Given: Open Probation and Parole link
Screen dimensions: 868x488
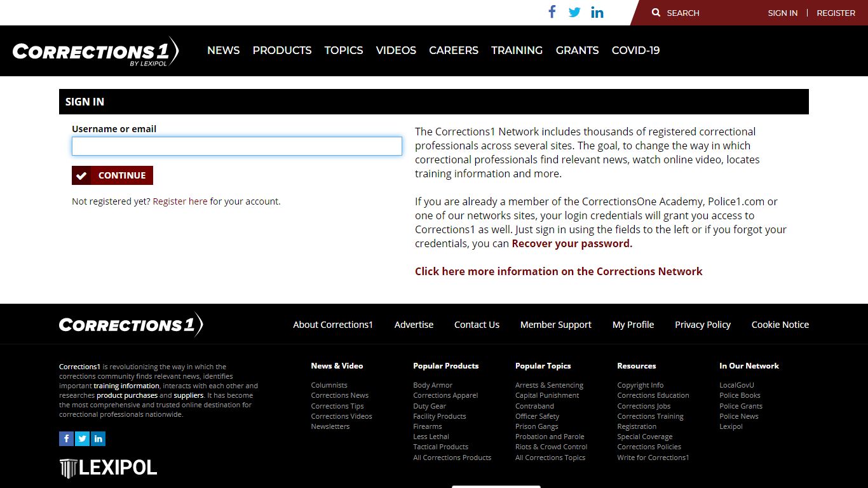Looking at the screenshot, I should click(x=550, y=437).
